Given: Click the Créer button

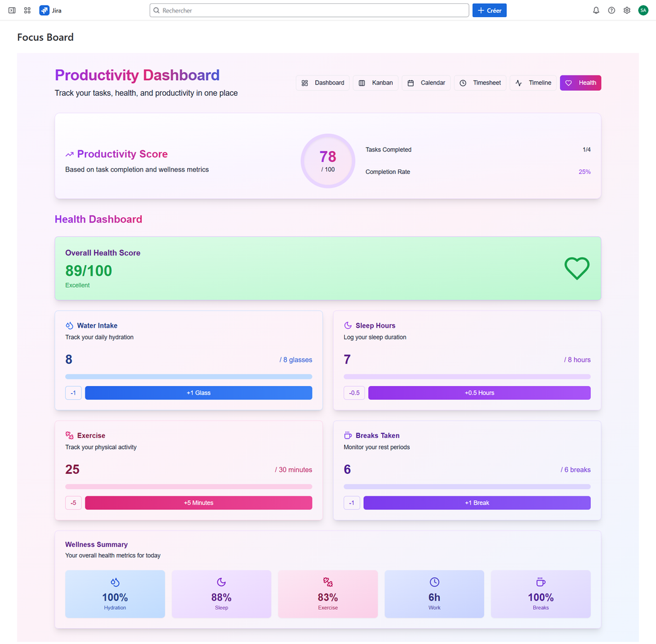Looking at the screenshot, I should [x=489, y=10].
